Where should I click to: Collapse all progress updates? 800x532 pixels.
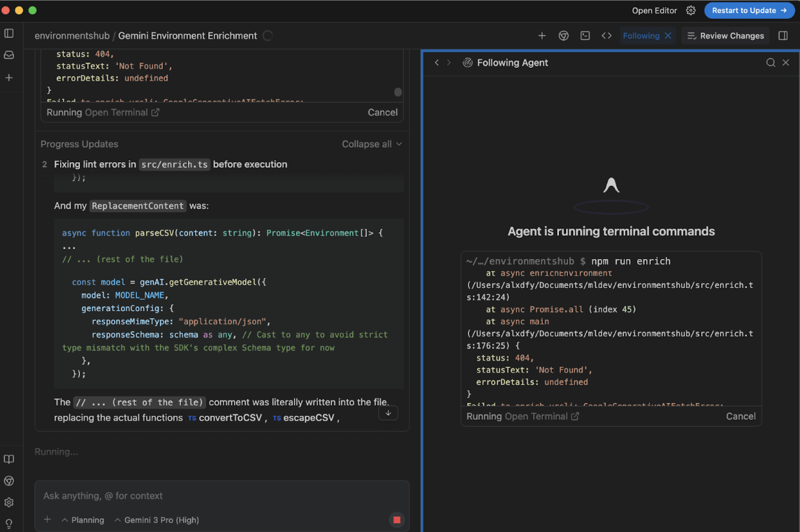click(x=372, y=144)
